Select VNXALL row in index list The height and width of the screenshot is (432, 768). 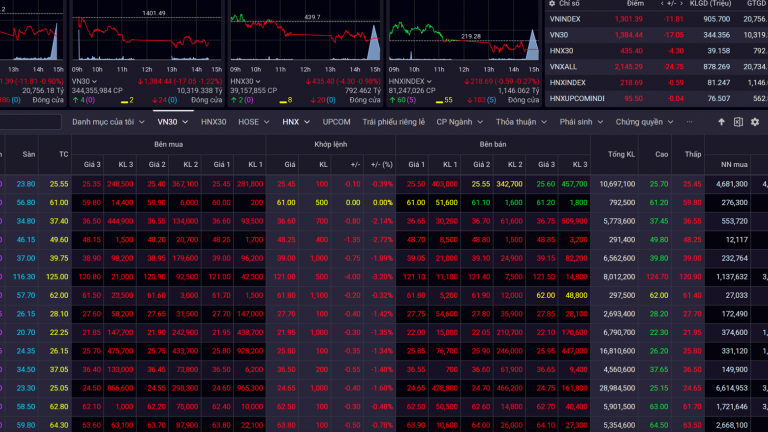click(x=656, y=67)
